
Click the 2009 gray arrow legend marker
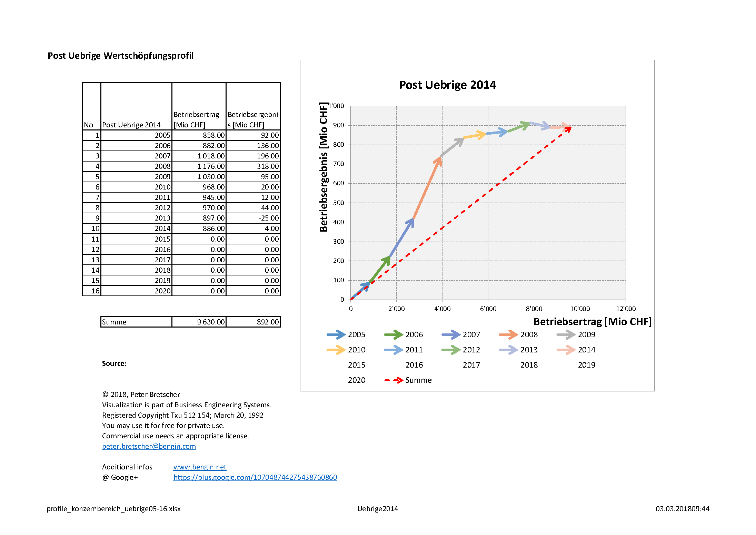566,334
